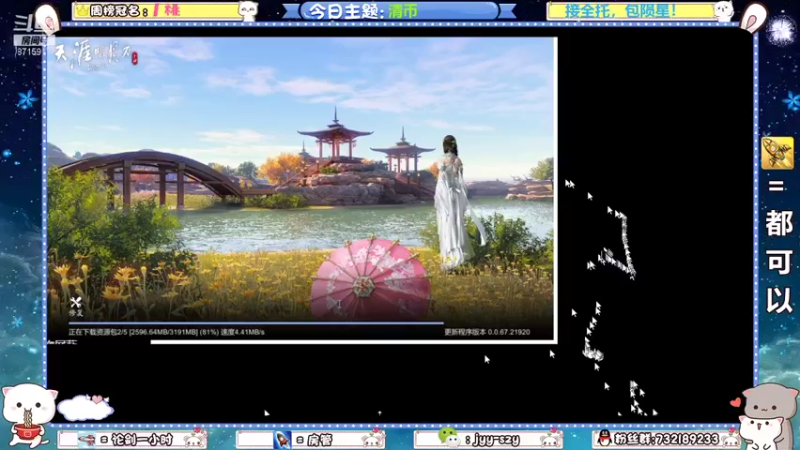Image resolution: width=800 pixels, height=450 pixels.
Task: Click the 周榜冠名 banner text
Action: tap(118, 11)
